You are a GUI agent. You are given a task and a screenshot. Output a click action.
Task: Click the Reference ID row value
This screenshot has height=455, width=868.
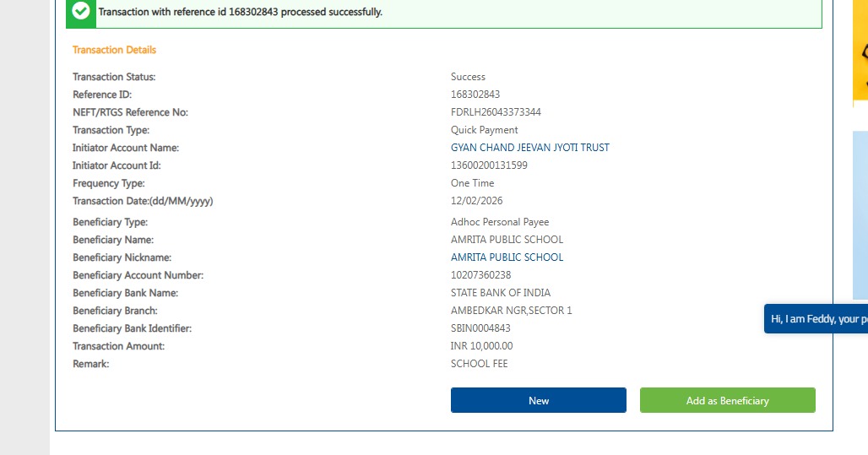475,95
